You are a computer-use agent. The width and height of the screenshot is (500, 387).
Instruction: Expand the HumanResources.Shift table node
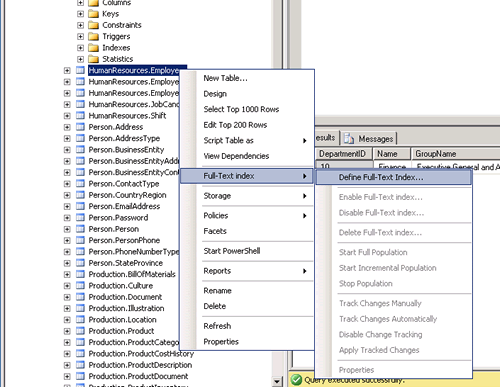coord(67,116)
